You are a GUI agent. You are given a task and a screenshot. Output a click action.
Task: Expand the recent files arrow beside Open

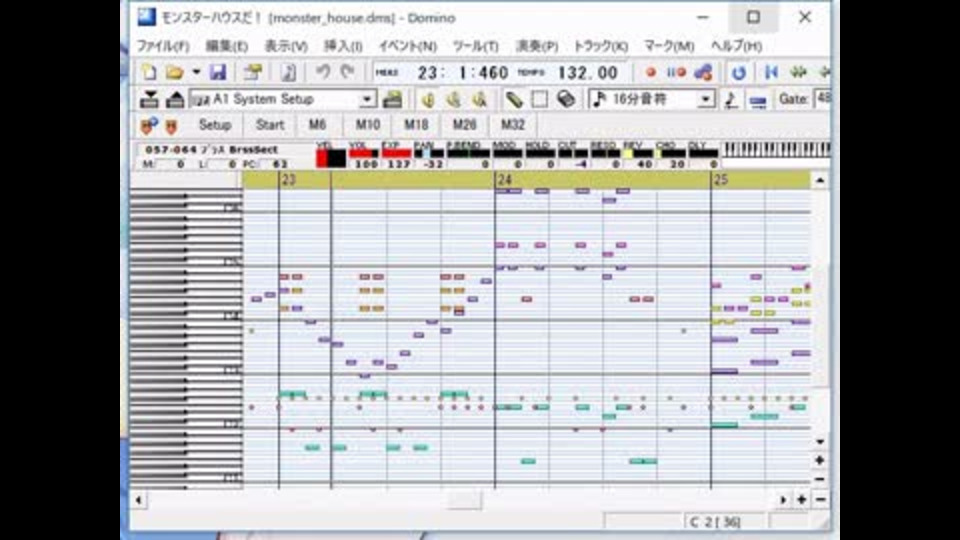tap(196, 72)
